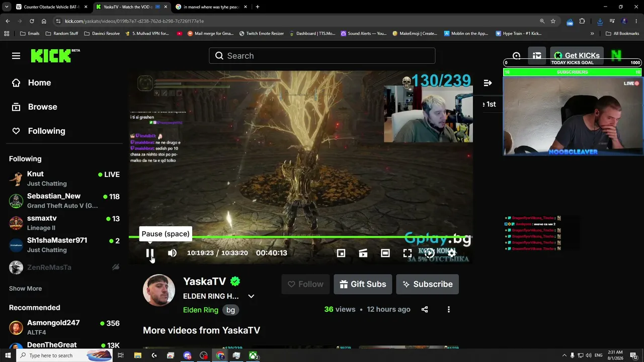Show more bookmarks with the overflow chevron
The image size is (644, 362).
(x=592, y=34)
